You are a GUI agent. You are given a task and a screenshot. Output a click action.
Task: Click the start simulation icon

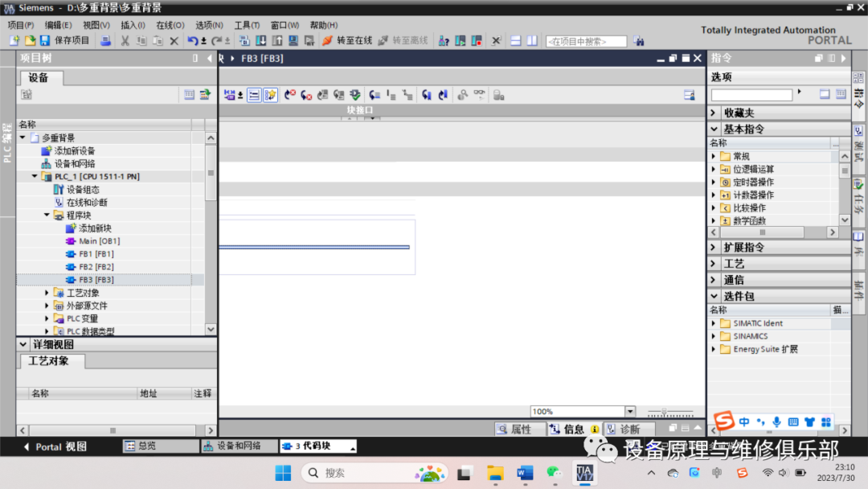pyautogui.click(x=293, y=40)
